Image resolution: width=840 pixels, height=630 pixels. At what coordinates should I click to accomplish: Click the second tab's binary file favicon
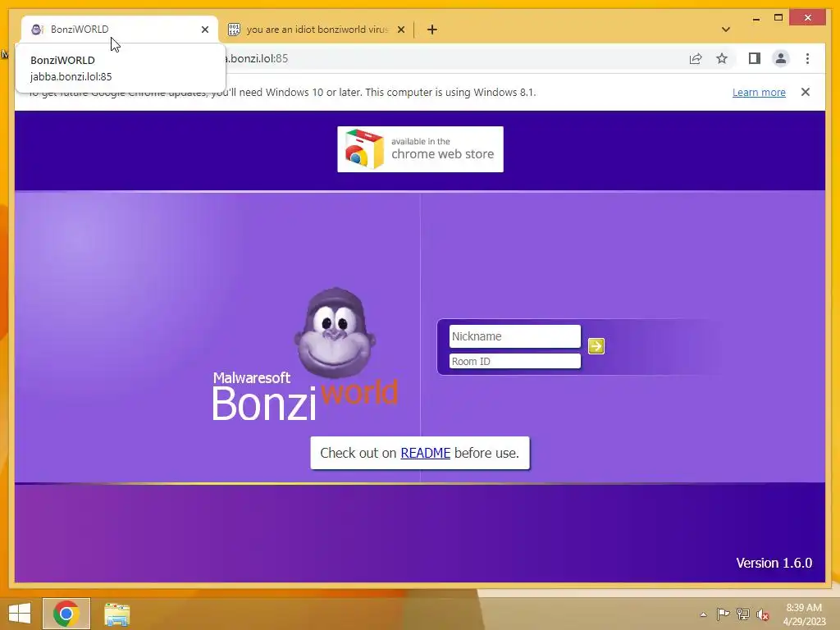(x=234, y=30)
